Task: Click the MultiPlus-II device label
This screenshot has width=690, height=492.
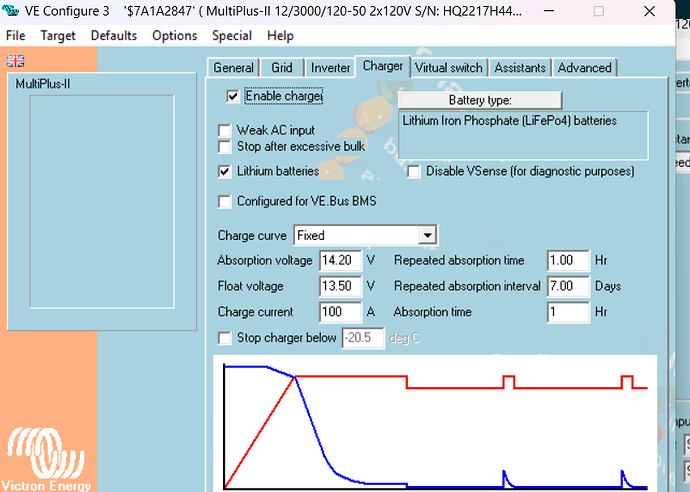Action: click(x=43, y=84)
